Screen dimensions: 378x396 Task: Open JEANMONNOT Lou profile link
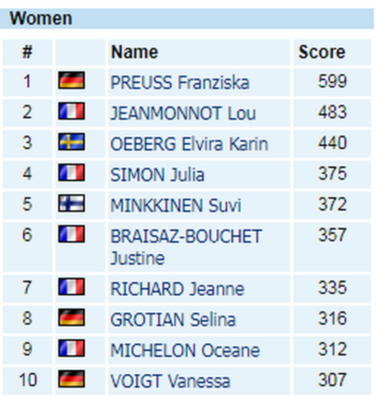183,113
